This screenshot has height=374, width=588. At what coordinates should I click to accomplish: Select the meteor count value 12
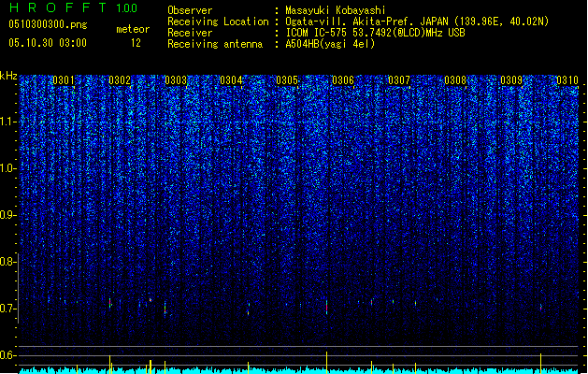[136, 43]
